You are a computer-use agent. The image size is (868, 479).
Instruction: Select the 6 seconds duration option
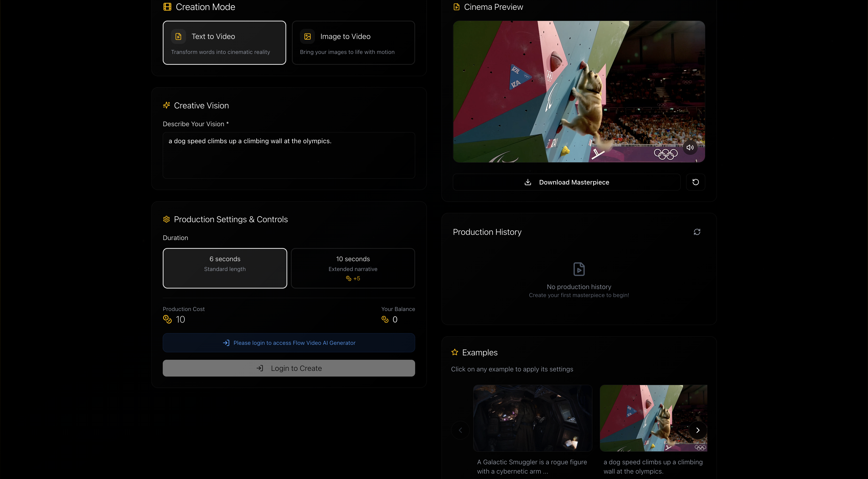pos(225,268)
